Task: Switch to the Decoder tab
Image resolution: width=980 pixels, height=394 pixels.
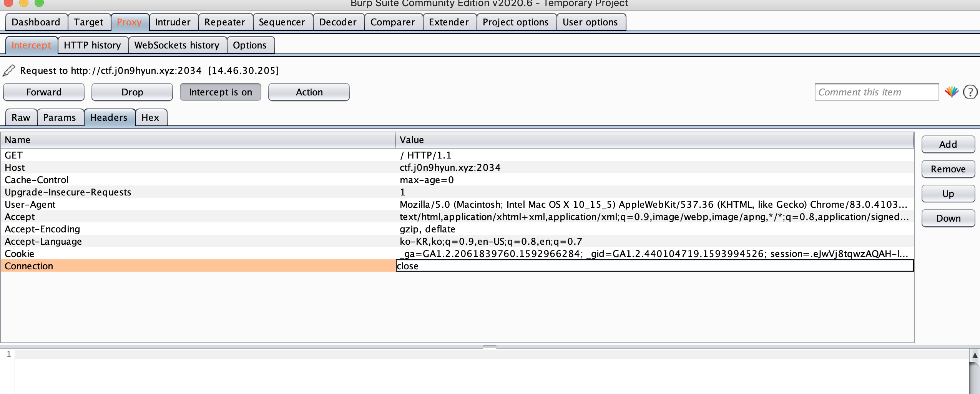Action: pos(338,22)
